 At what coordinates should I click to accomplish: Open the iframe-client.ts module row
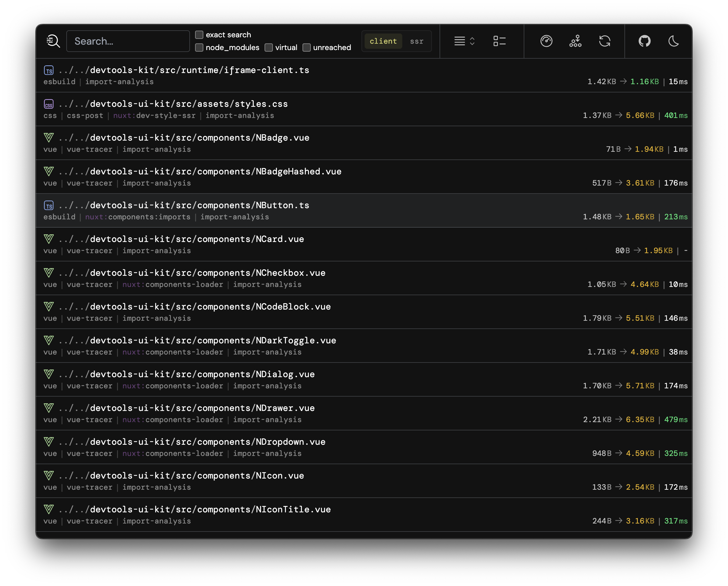point(364,75)
